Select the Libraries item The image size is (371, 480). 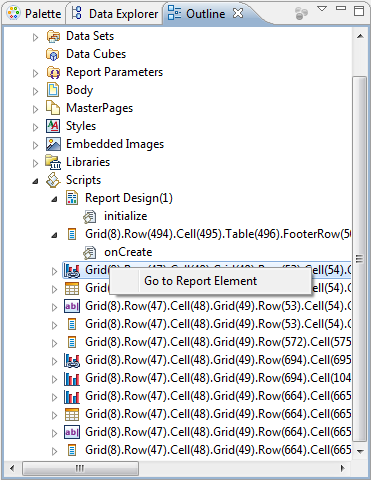88,162
